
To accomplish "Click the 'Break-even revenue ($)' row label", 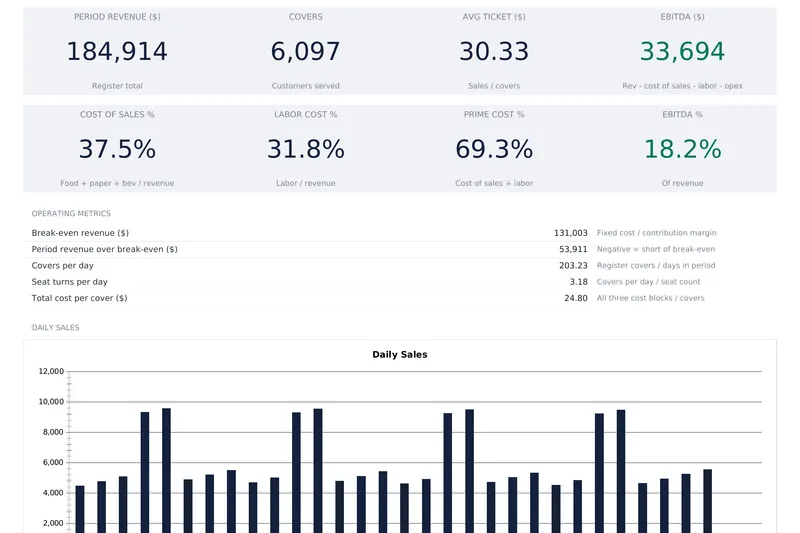I will pos(80,233).
